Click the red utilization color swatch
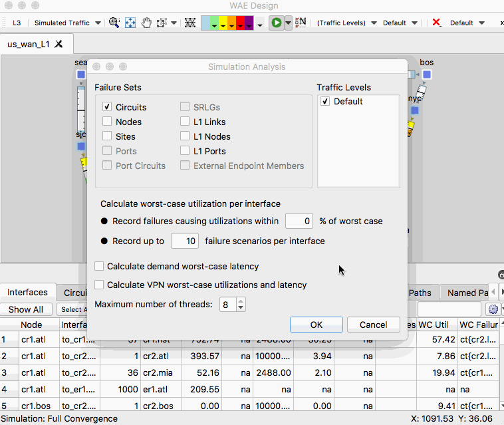Image resolution: width=504 pixels, height=425 pixels. (x=240, y=23)
